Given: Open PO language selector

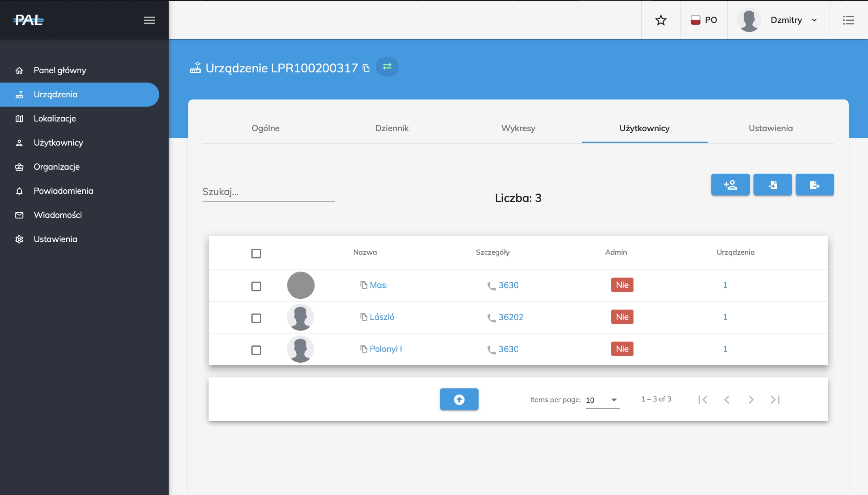Looking at the screenshot, I should [704, 20].
